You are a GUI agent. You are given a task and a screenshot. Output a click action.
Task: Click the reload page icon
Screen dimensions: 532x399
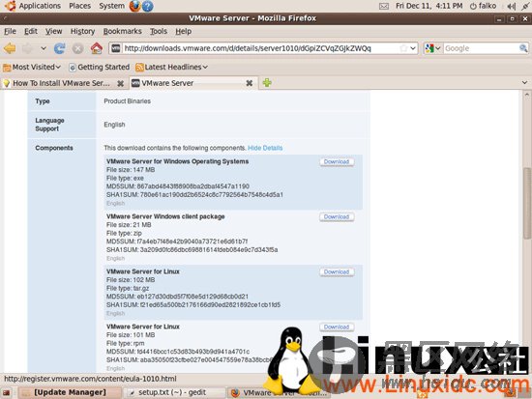click(60, 48)
